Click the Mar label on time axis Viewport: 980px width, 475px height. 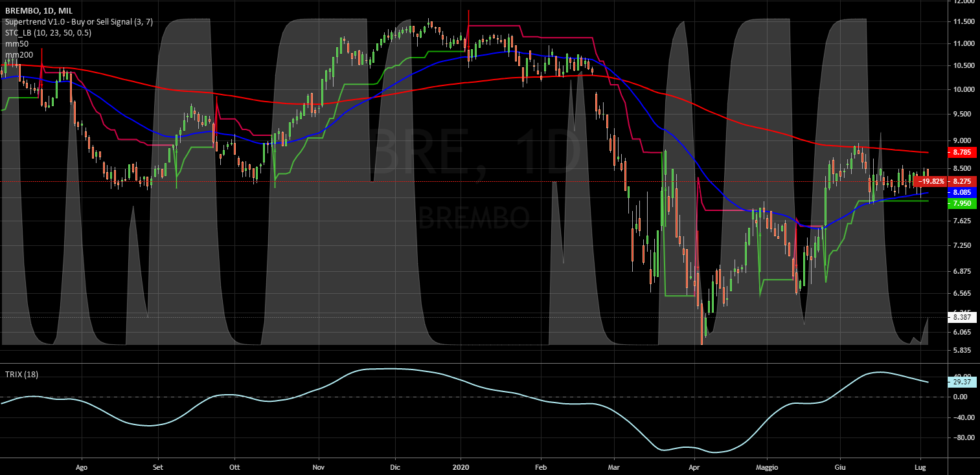pos(615,466)
